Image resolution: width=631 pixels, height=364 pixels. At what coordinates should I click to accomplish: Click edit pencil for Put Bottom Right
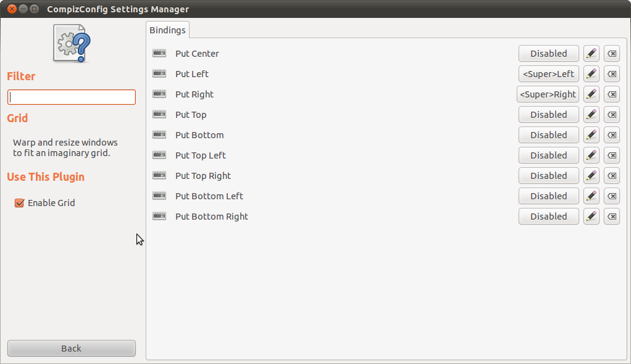coord(591,217)
